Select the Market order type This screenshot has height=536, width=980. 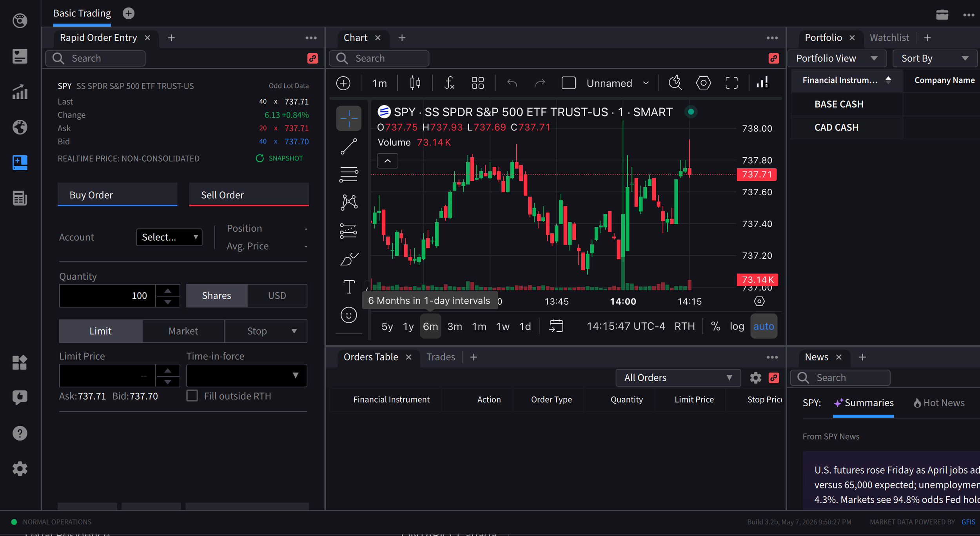[x=183, y=331]
